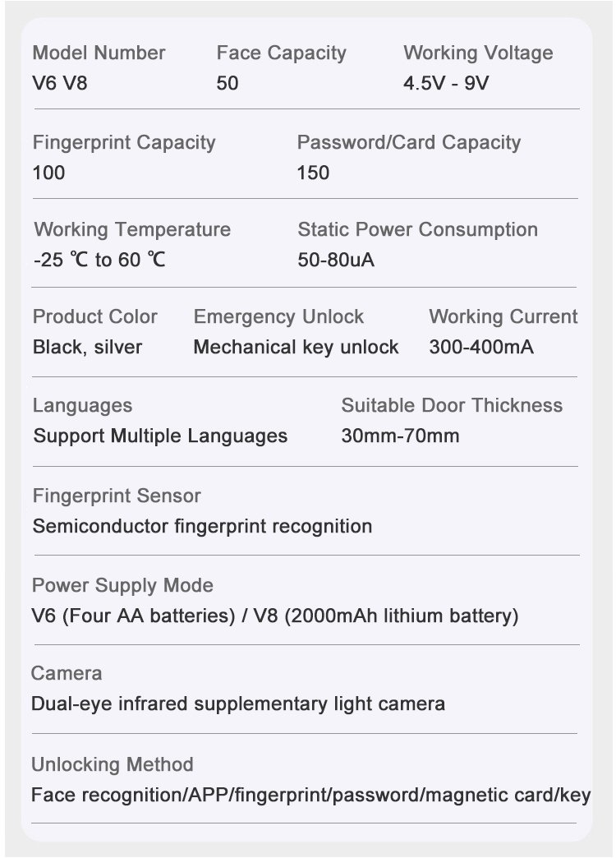Select the V6 V8 model value
The height and width of the screenshot is (858, 616).
(x=60, y=84)
